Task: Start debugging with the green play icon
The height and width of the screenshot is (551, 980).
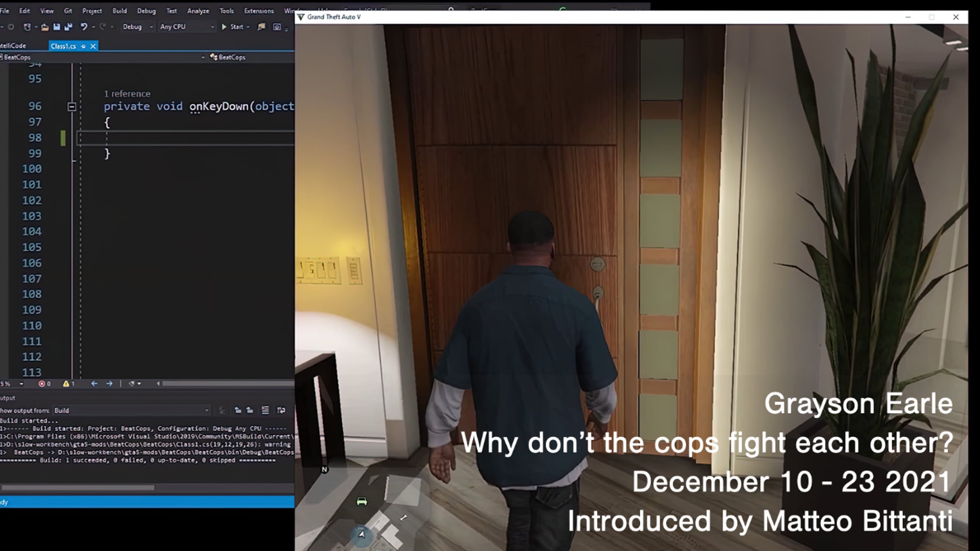Action: pos(224,27)
